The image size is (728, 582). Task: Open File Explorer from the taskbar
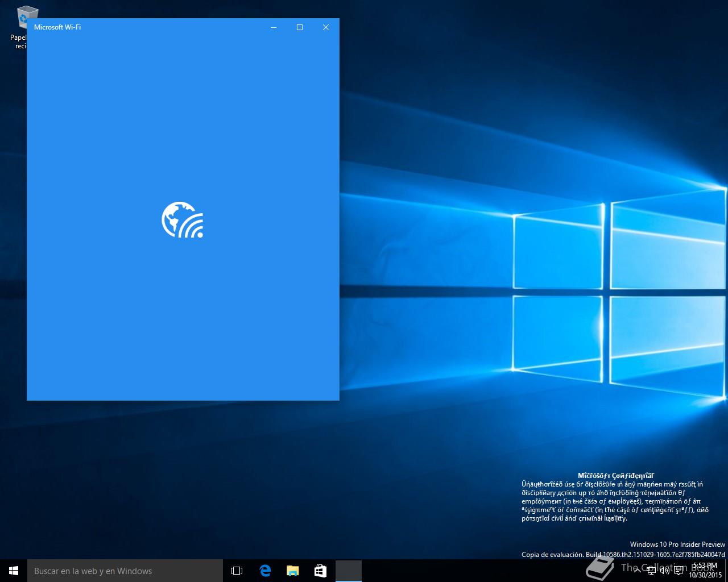(x=292, y=571)
